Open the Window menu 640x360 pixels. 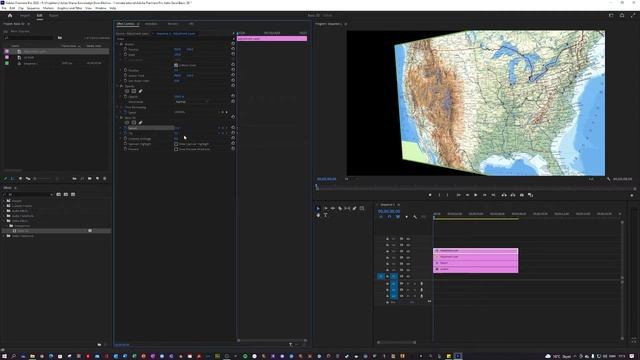click(x=100, y=8)
